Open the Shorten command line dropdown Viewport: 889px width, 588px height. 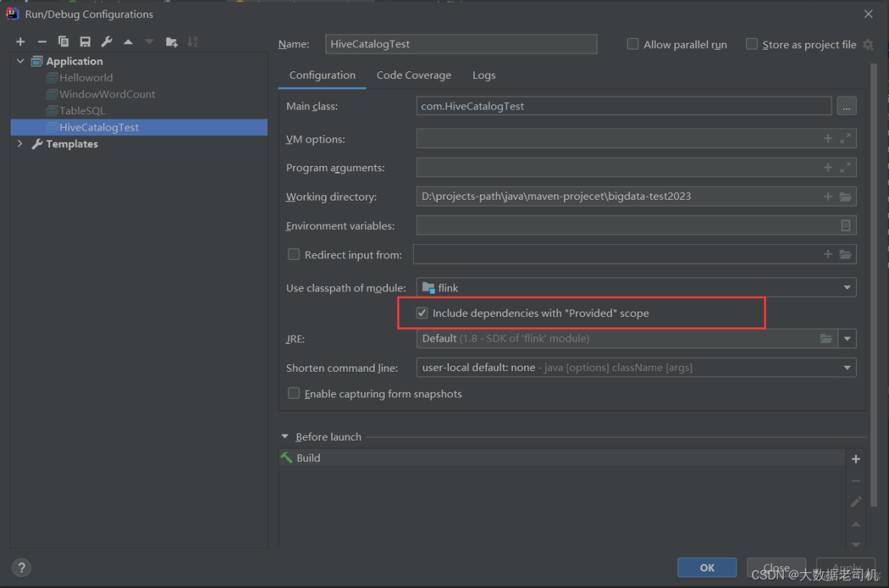[848, 367]
